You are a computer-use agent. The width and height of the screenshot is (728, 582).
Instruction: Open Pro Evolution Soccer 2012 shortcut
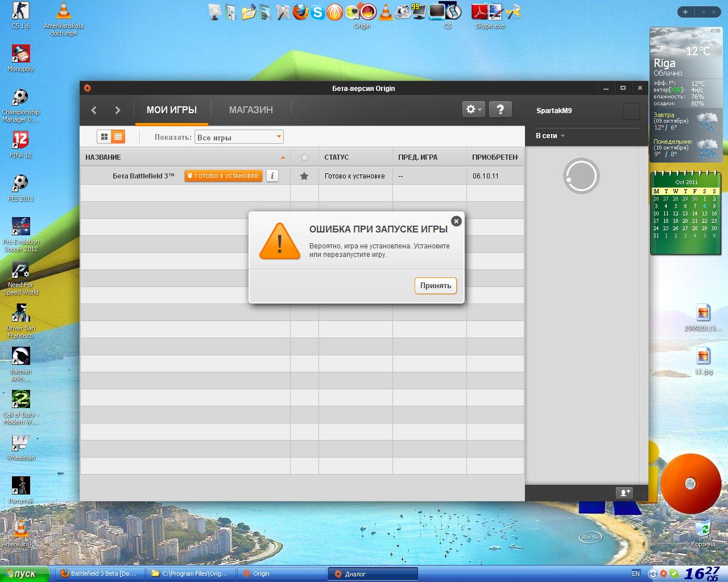20,235
